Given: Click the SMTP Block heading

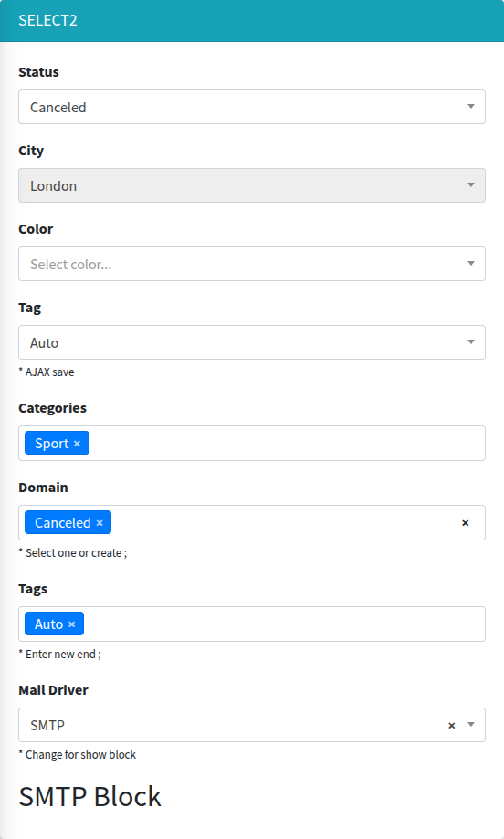Looking at the screenshot, I should [89, 797].
